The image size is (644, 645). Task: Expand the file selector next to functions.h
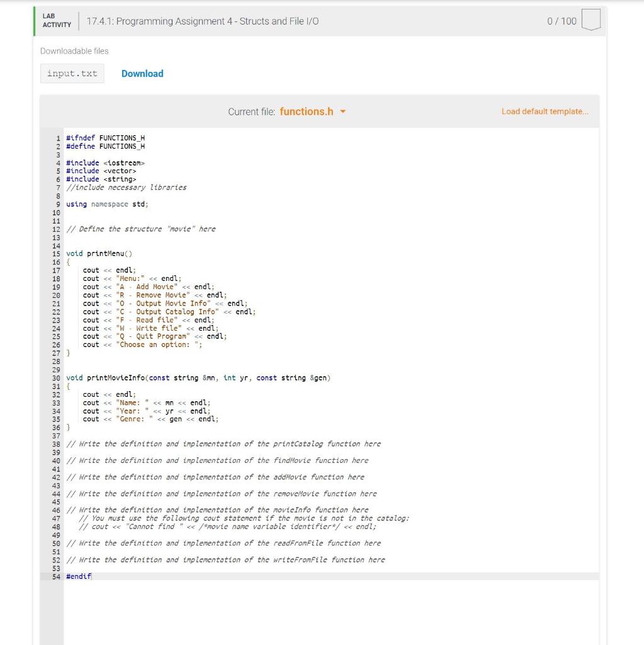342,111
